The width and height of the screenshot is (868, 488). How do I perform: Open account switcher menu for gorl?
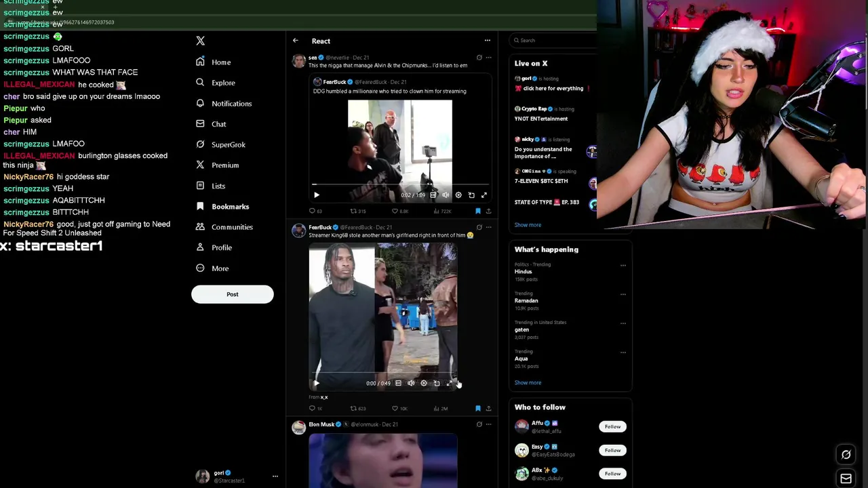point(275,476)
